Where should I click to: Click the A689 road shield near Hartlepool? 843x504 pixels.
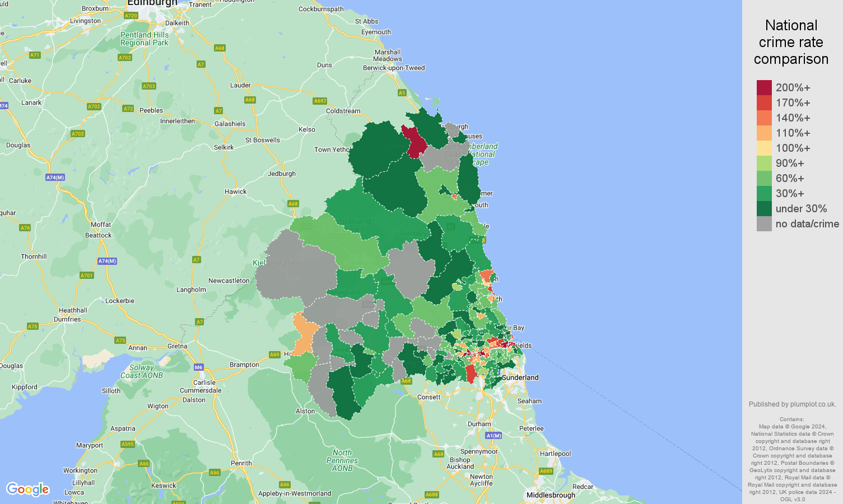(x=546, y=471)
